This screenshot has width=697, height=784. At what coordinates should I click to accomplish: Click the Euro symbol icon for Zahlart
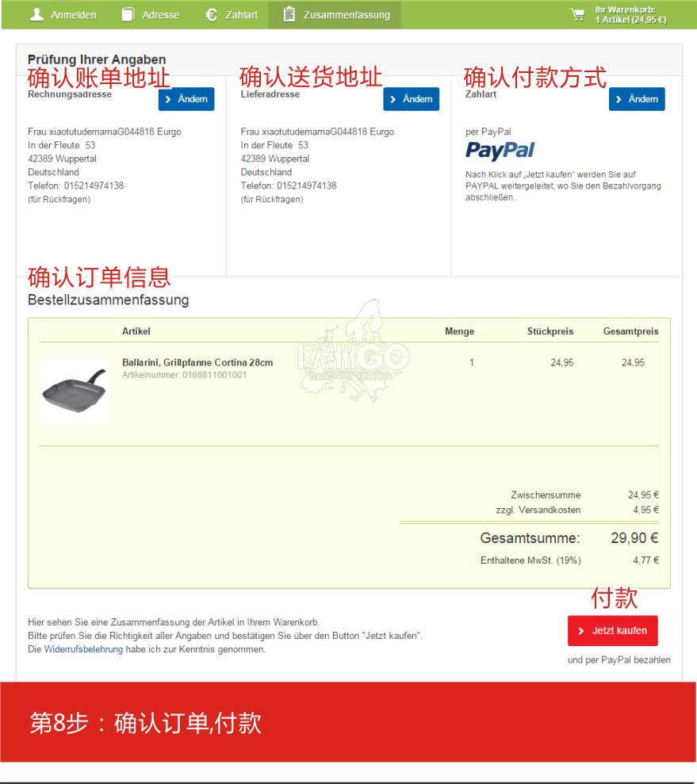pyautogui.click(x=211, y=14)
